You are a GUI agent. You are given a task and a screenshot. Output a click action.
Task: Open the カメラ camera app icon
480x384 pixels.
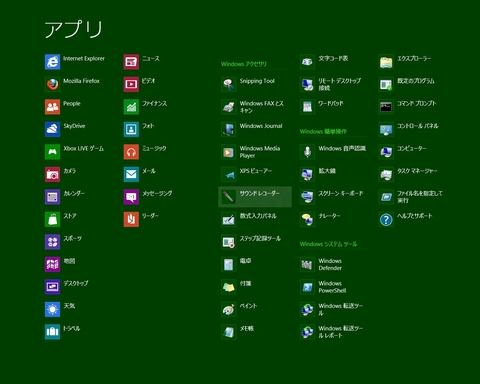(52, 174)
